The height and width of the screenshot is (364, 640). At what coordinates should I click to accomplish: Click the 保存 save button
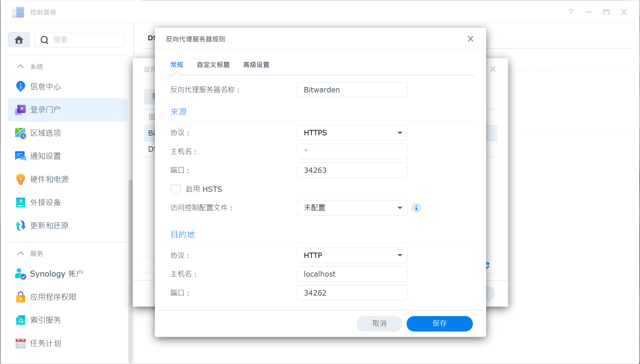click(x=440, y=324)
